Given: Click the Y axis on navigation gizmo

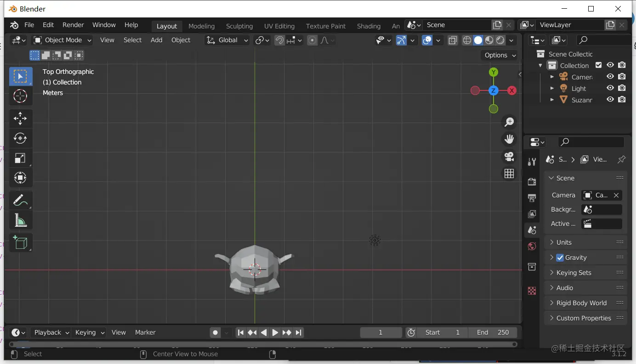Looking at the screenshot, I should pyautogui.click(x=494, y=72).
